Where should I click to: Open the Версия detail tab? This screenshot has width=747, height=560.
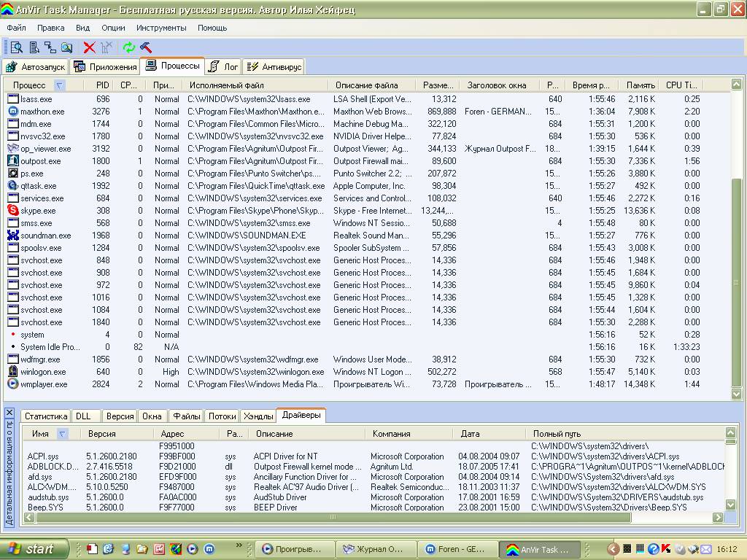tap(120, 416)
